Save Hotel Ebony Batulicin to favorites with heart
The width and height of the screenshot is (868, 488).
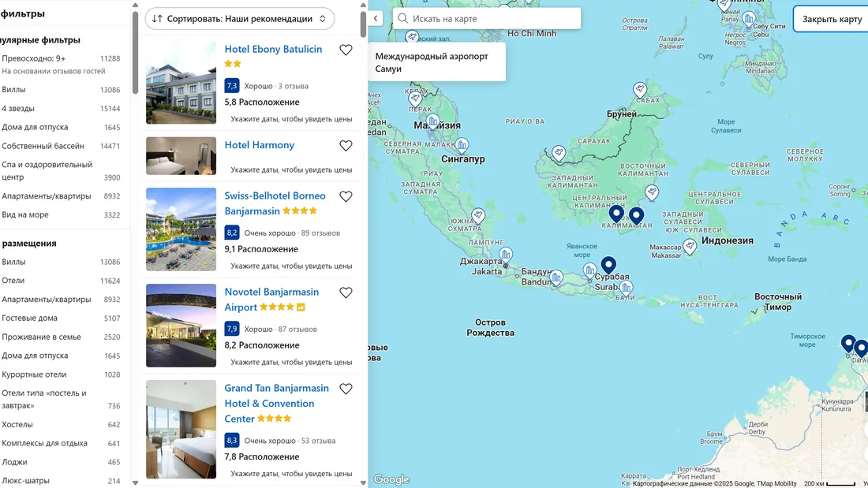tap(346, 50)
